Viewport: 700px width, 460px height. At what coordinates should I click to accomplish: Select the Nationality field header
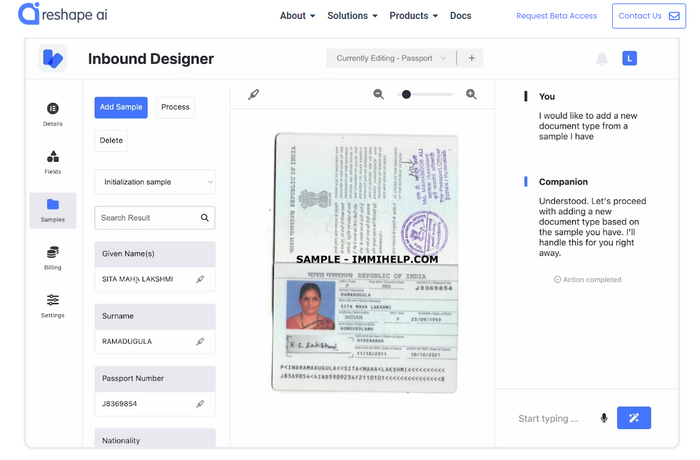155,438
